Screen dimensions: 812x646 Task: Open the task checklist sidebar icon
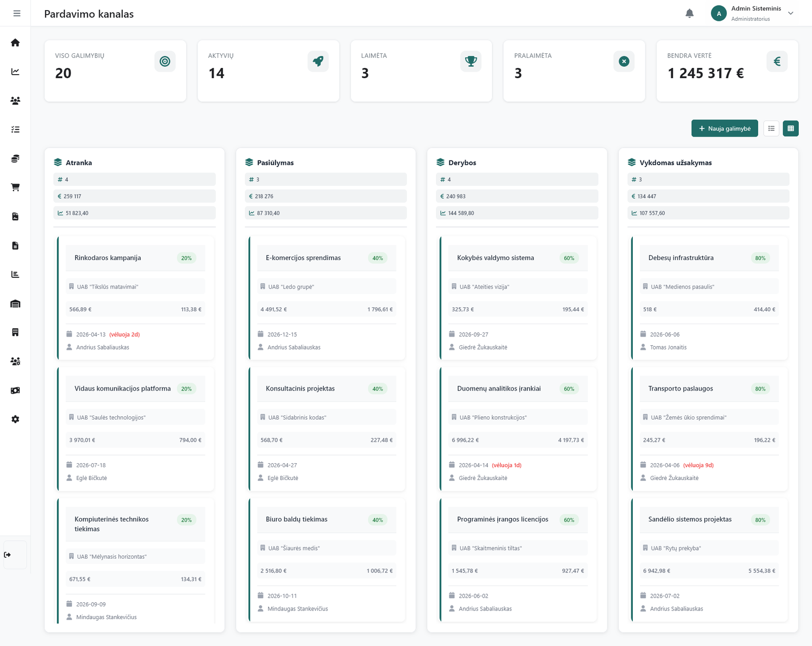pyautogui.click(x=15, y=130)
